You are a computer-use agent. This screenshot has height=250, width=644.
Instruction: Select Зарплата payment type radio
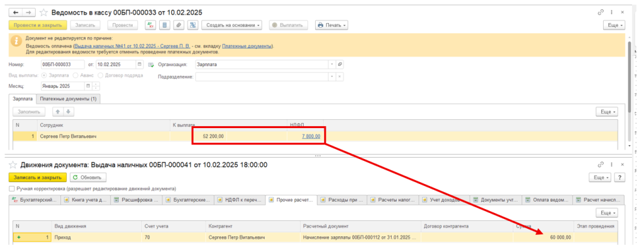[45, 75]
